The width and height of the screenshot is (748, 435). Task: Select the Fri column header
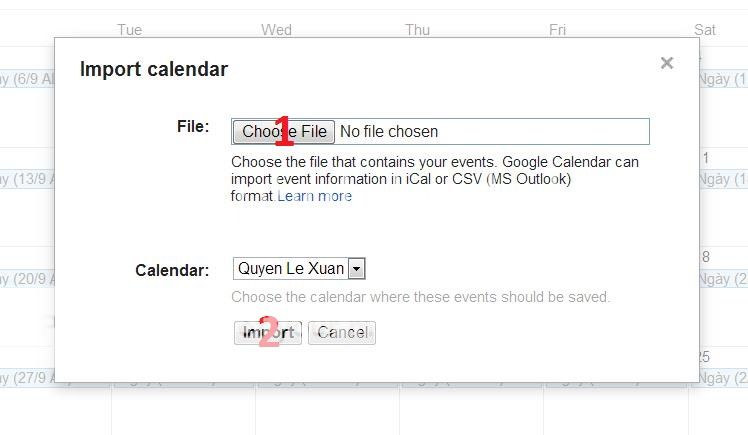[557, 30]
